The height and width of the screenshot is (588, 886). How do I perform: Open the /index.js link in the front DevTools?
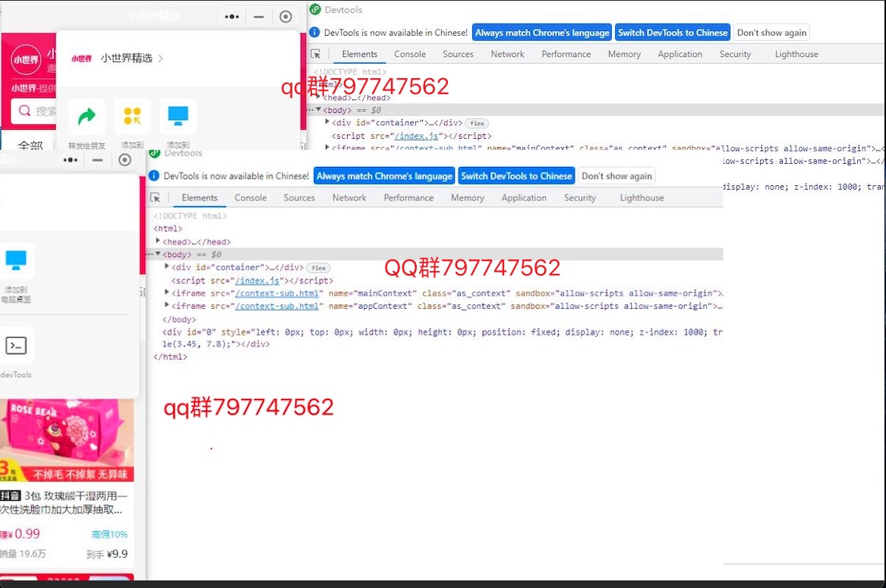click(257, 281)
